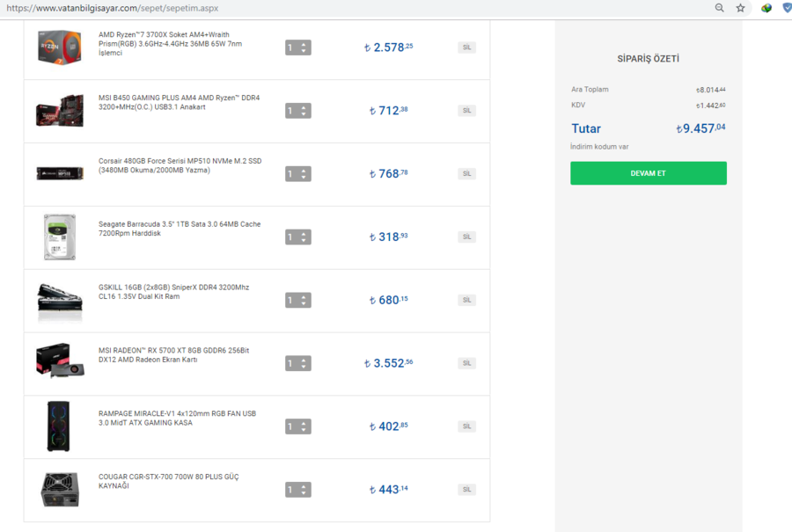Image resolution: width=792 pixels, height=532 pixels.
Task: Click the Tutar total 9.457,04 amount
Action: pyautogui.click(x=701, y=128)
